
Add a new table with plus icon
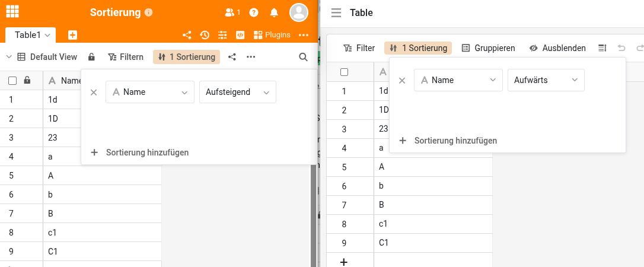[x=72, y=35]
